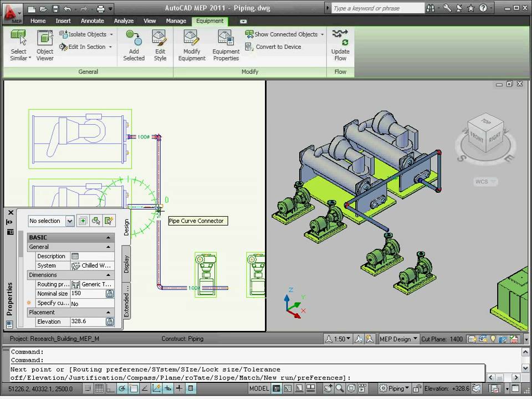
Task: Open Isolate Objects dropdown arrow
Action: (111, 34)
